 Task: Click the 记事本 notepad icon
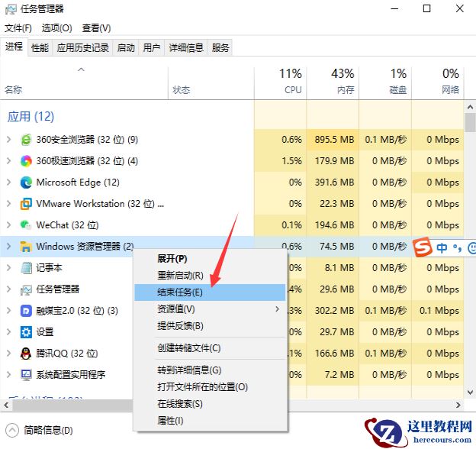(x=26, y=268)
